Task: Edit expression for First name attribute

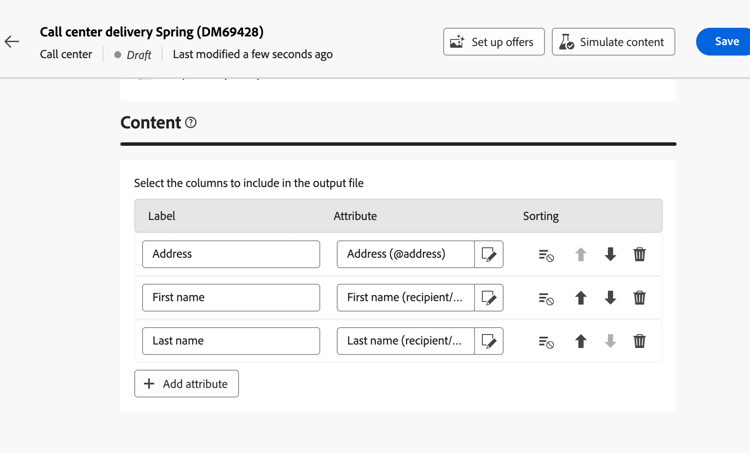Action: pos(489,298)
